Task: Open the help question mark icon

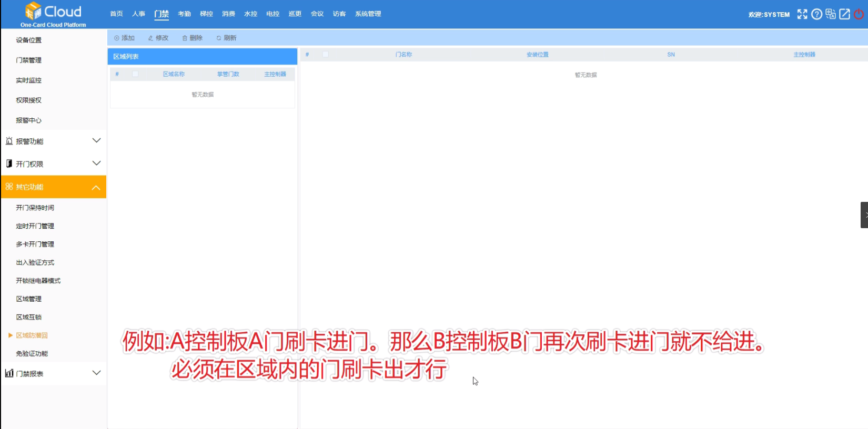Action: 816,14
